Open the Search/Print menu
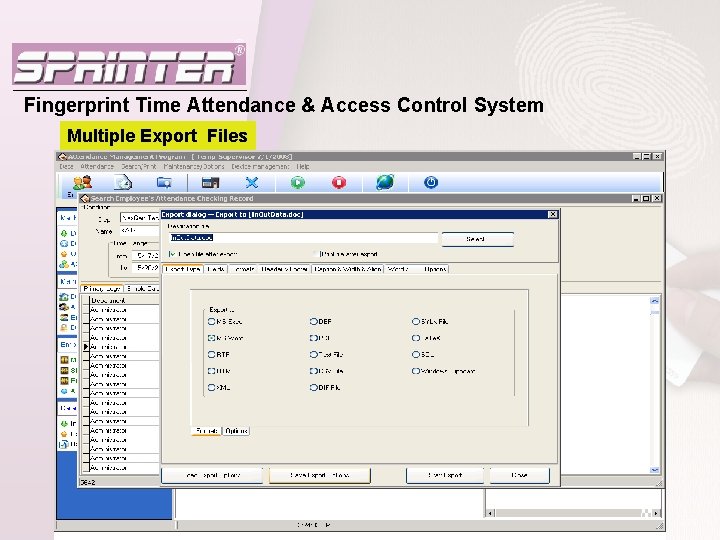 point(139,167)
